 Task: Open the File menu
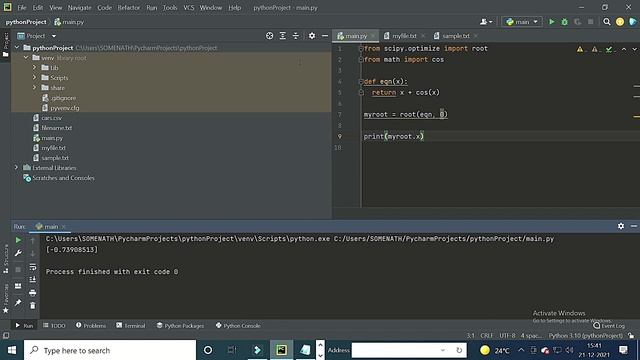coord(22,8)
